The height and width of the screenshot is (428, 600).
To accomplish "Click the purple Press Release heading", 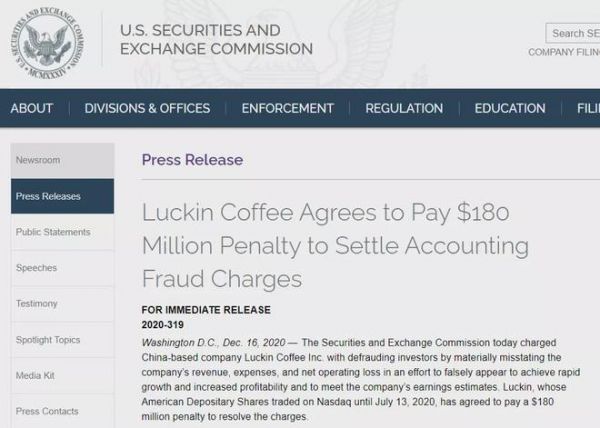I will coord(192,159).
